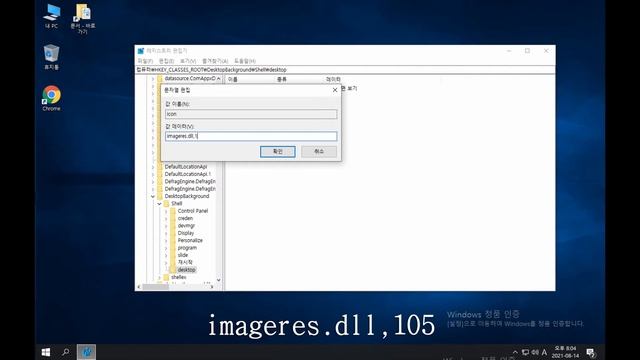Expand the program key
This screenshot has width=640, height=360.
[x=166, y=248]
